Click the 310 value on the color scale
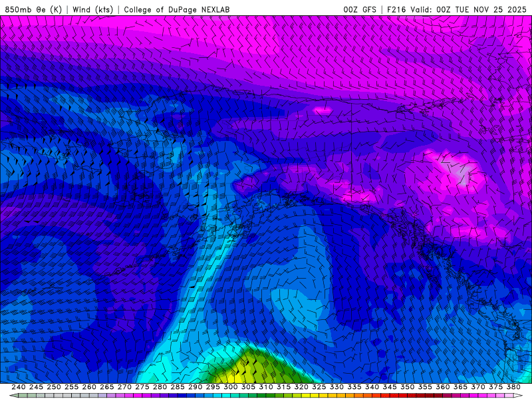The height and width of the screenshot is (399, 532). pos(266,387)
